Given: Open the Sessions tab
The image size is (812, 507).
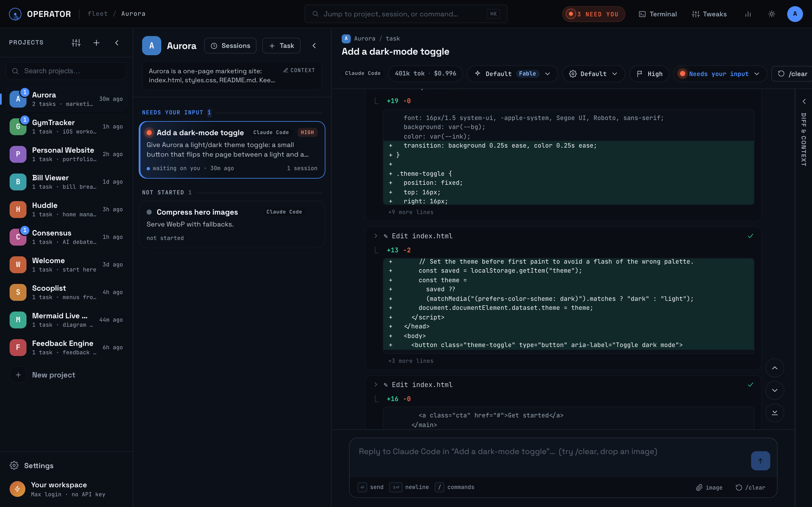Looking at the screenshot, I should [230, 46].
